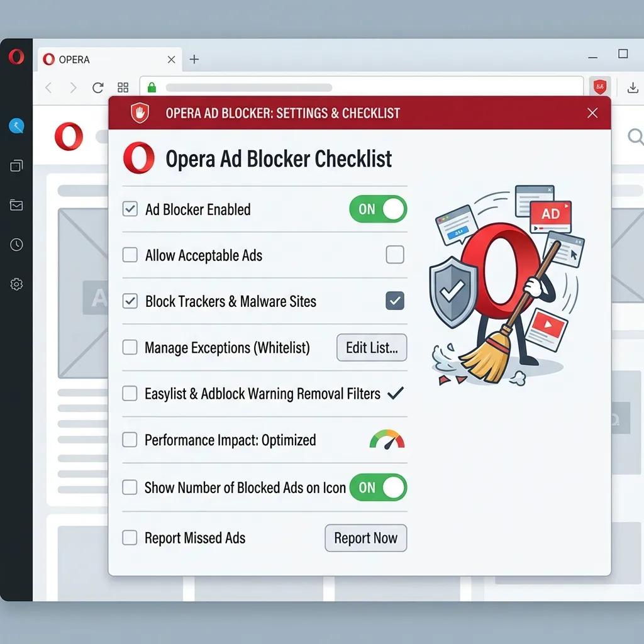The width and height of the screenshot is (644, 644).
Task: Open the Speed Dial grid icon
Action: tap(123, 87)
